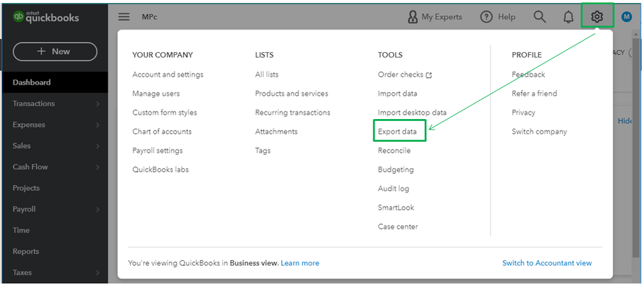The width and height of the screenshot is (644, 289).
Task: Open Audit log
Action: [393, 189]
